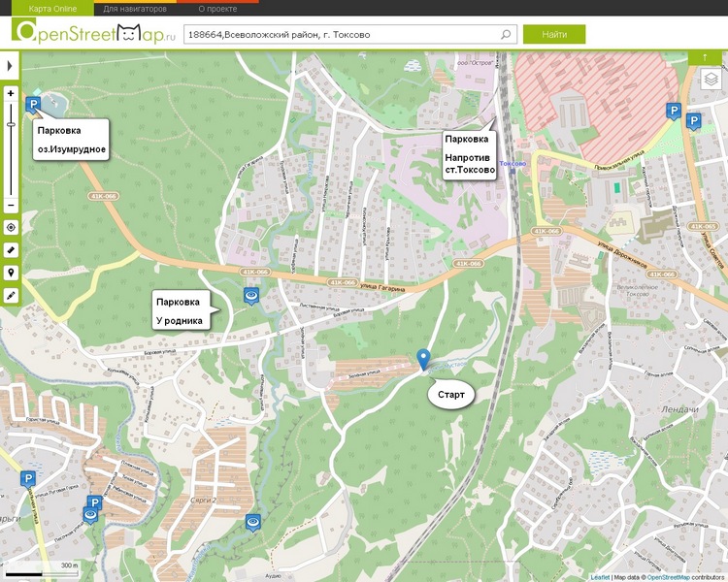Select the place marker tool
The image size is (728, 582).
(x=11, y=273)
